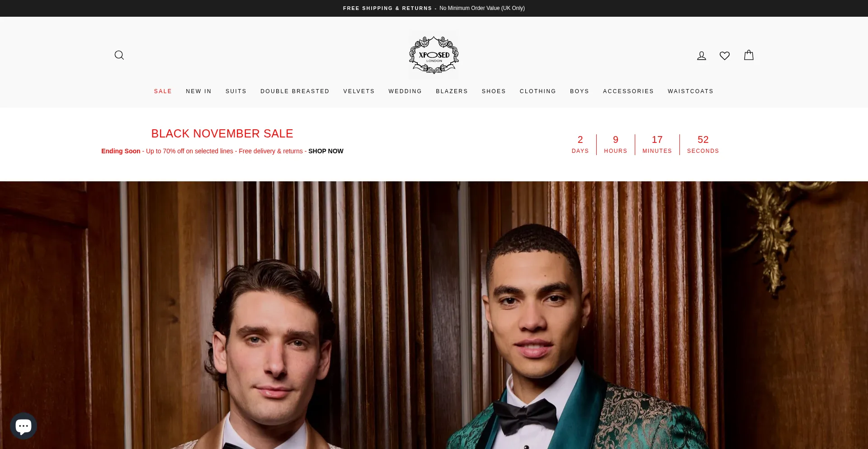Open the shopping bag cart icon
This screenshot has height=449, width=868.
(749, 55)
